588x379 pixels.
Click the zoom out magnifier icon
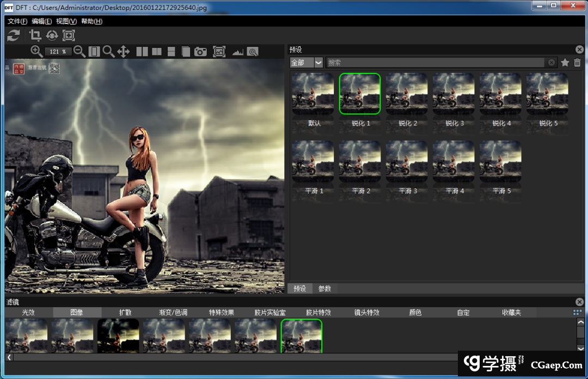click(x=79, y=51)
